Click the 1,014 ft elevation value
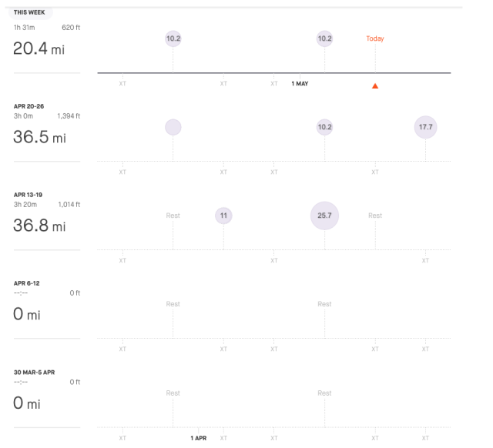The height and width of the screenshot is (448, 493). coord(69,205)
